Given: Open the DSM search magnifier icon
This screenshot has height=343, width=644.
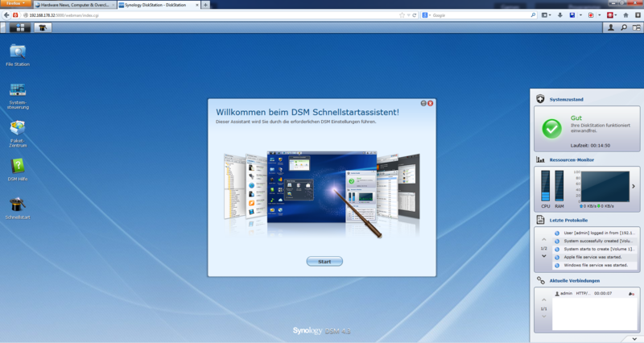Looking at the screenshot, I should (x=623, y=27).
